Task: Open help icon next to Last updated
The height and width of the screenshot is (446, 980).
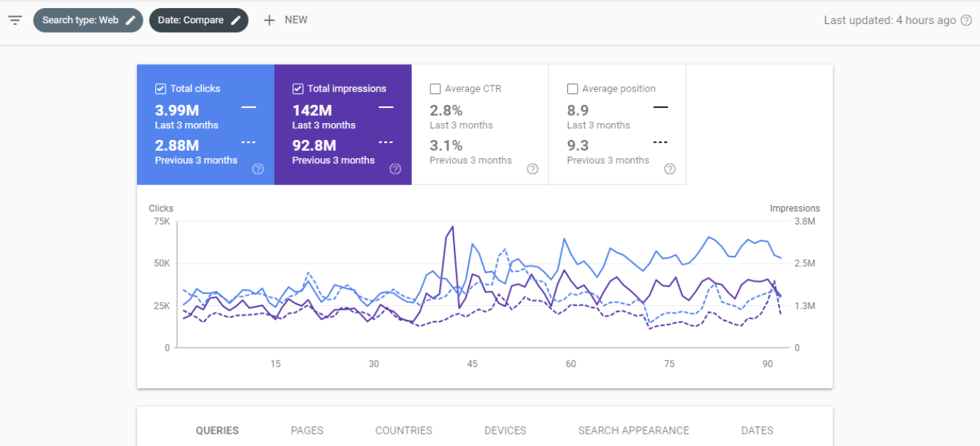Action: (x=966, y=20)
